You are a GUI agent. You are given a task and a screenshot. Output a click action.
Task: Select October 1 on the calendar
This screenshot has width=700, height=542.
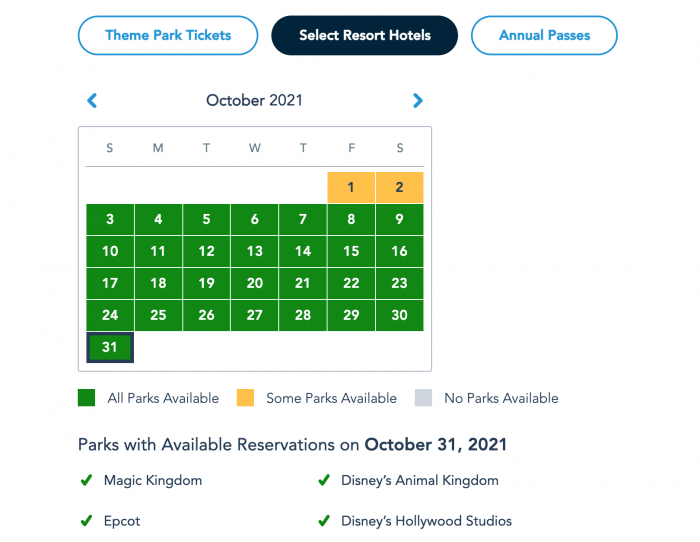coord(351,187)
